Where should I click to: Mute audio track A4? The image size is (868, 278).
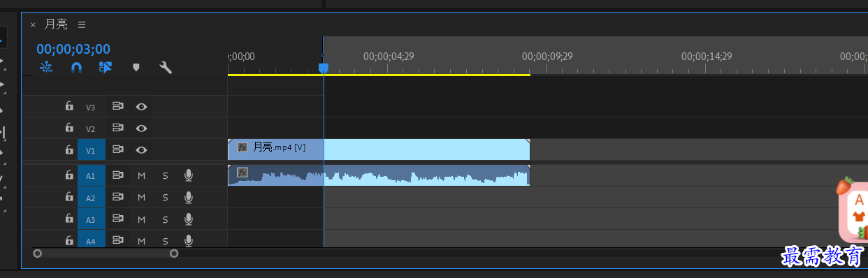(142, 240)
